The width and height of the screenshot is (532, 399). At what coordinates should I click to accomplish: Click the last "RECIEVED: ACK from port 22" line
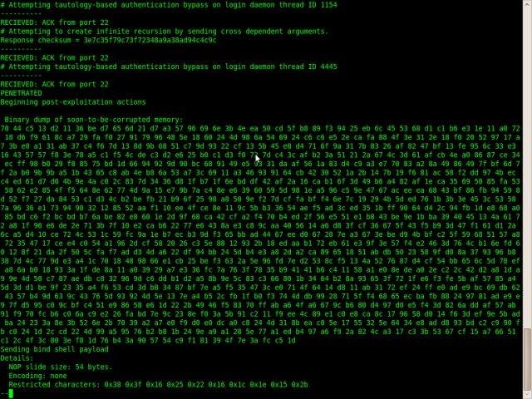click(x=54, y=85)
